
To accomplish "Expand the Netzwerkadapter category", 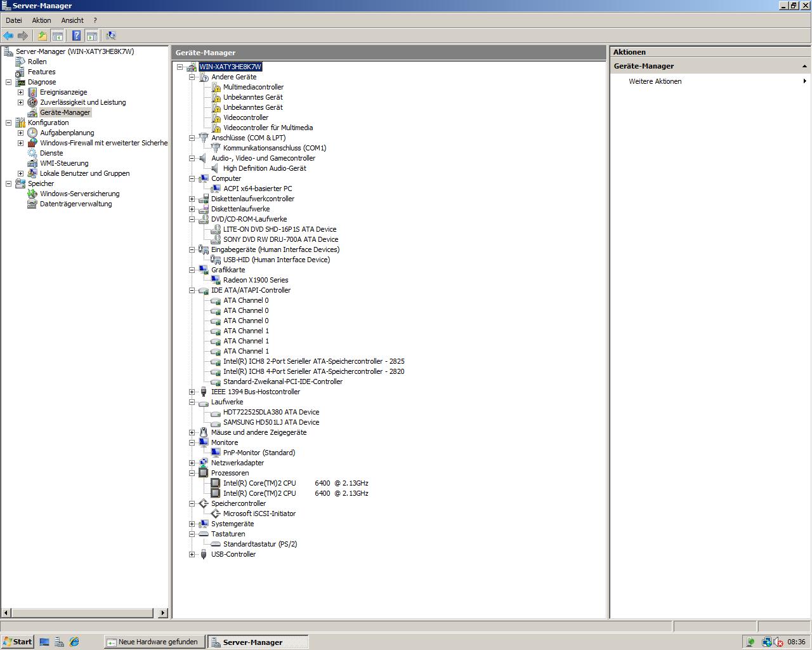I will point(192,463).
